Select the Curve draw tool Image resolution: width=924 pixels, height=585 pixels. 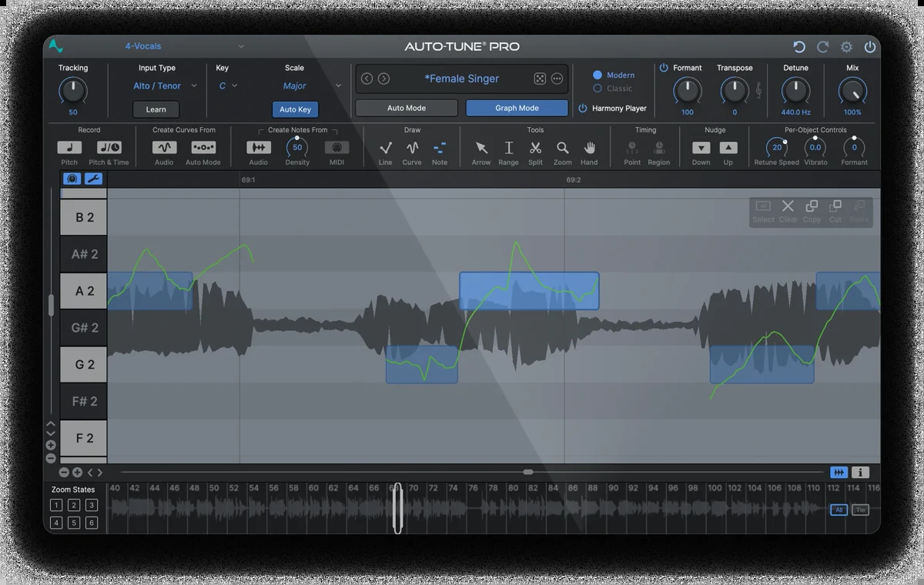click(412, 147)
